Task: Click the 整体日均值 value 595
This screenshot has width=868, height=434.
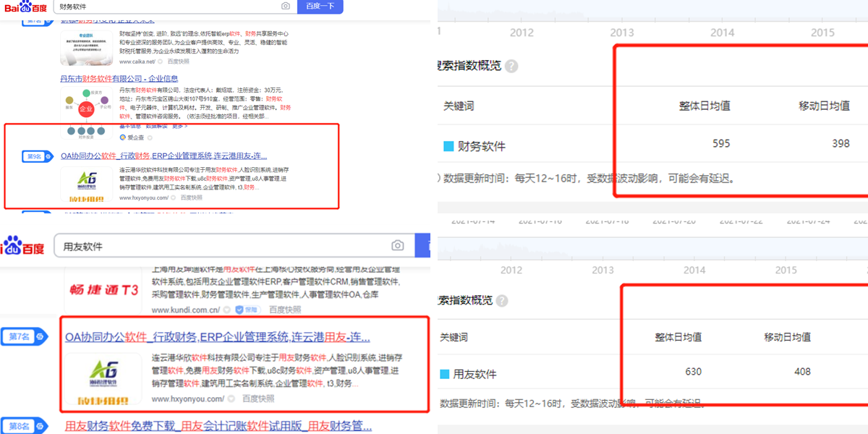Action: (721, 143)
